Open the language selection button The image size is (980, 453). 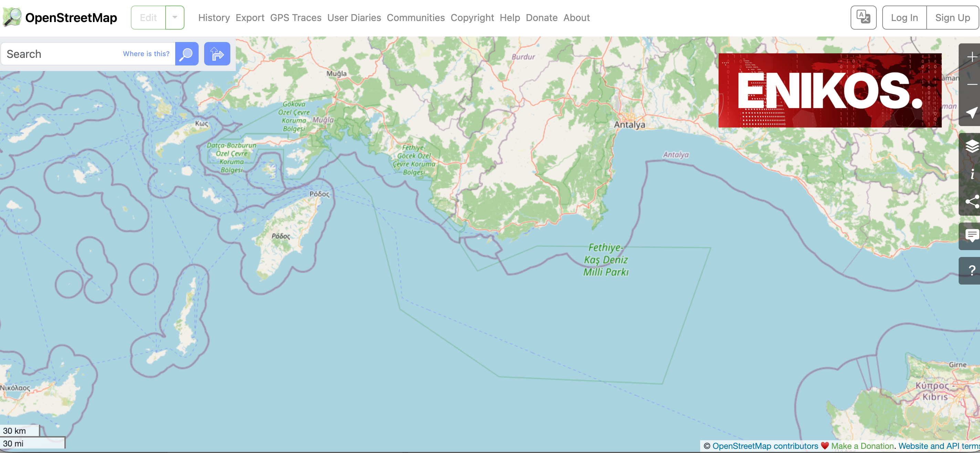863,18
